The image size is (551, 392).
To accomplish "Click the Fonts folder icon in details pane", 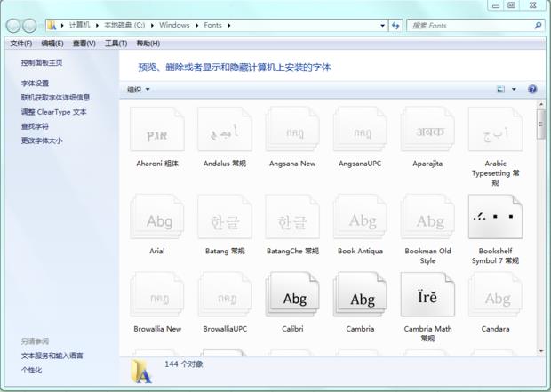I will (x=141, y=372).
